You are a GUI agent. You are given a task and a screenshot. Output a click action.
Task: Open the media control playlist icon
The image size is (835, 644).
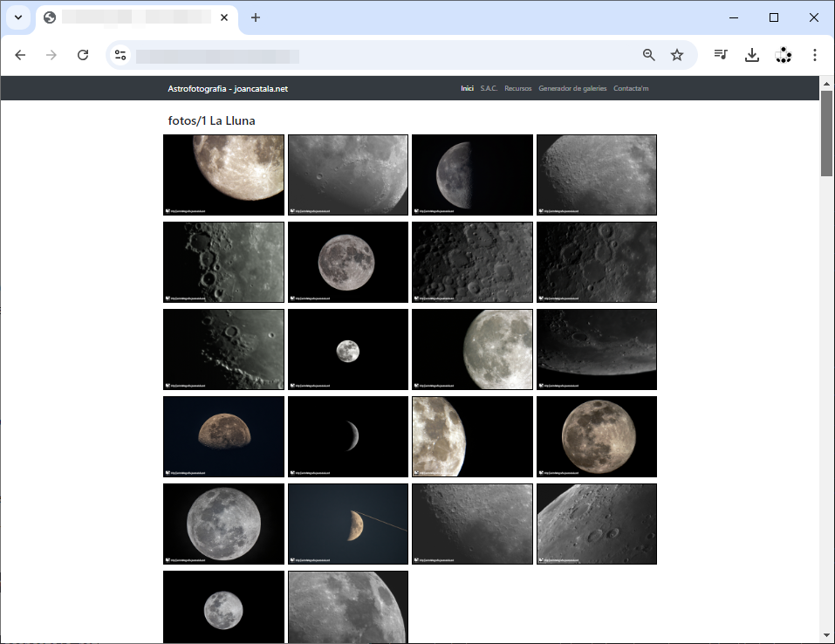(x=721, y=55)
